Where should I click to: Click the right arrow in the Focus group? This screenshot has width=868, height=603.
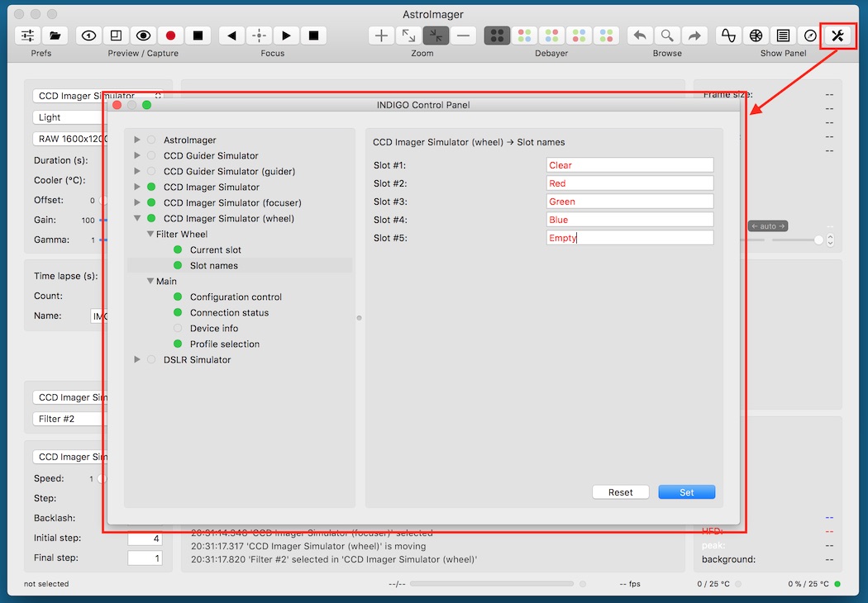click(286, 36)
